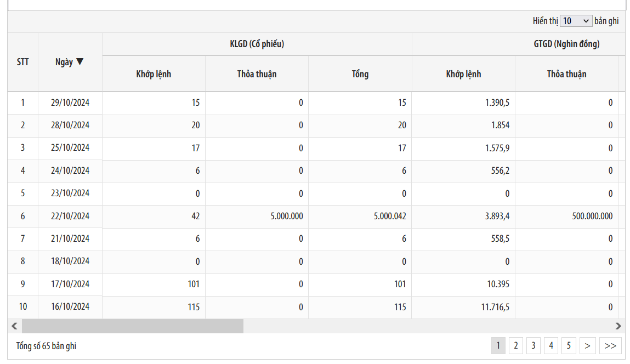The width and height of the screenshot is (630, 364).
Task: Click the STT column header
Action: coord(22,62)
